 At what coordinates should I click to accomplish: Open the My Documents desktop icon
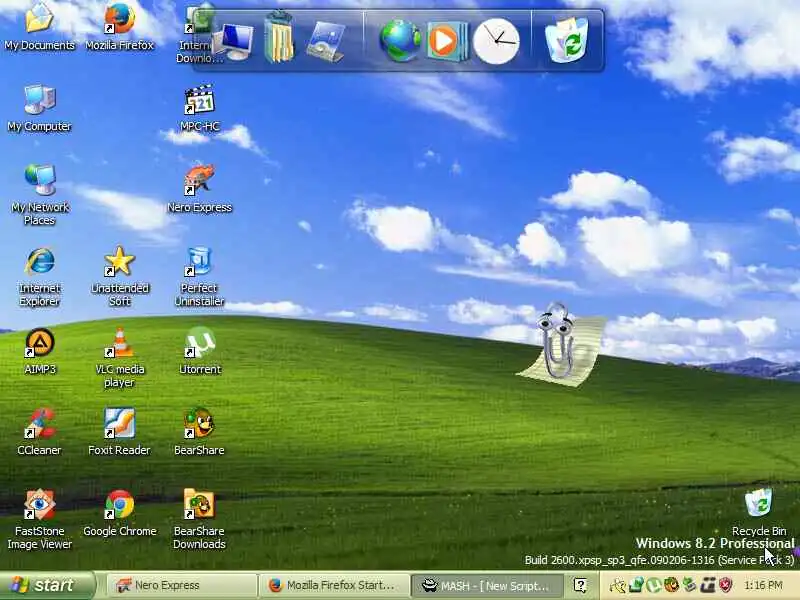click(39, 26)
